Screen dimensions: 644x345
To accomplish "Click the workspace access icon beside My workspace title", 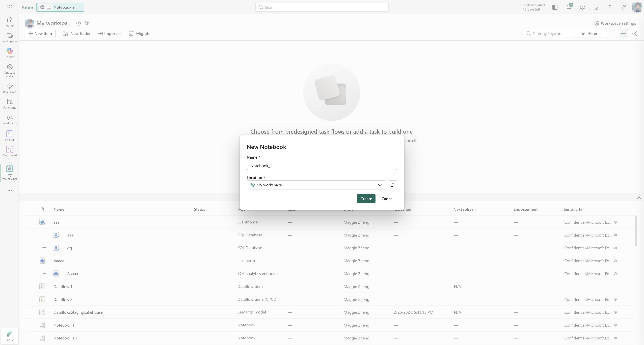I will click(x=79, y=23).
